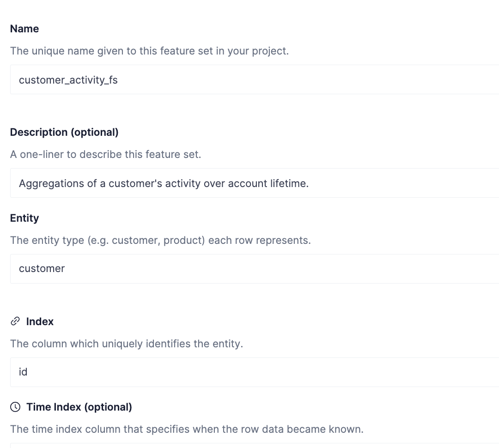The height and width of the screenshot is (448, 499).
Task: Click the Description (optional) heading
Action: point(64,132)
